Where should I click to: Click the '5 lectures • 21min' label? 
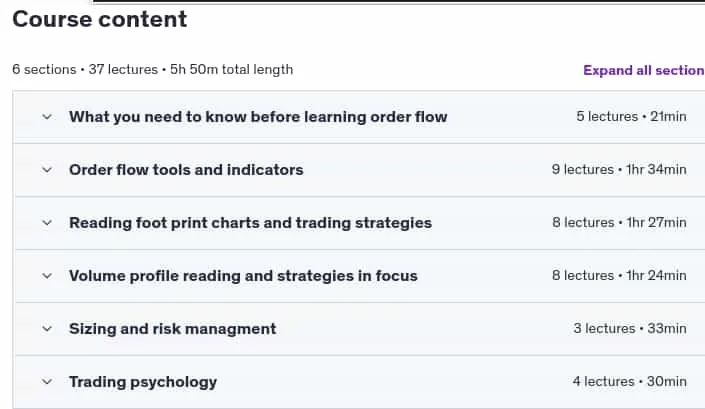pyautogui.click(x=631, y=116)
